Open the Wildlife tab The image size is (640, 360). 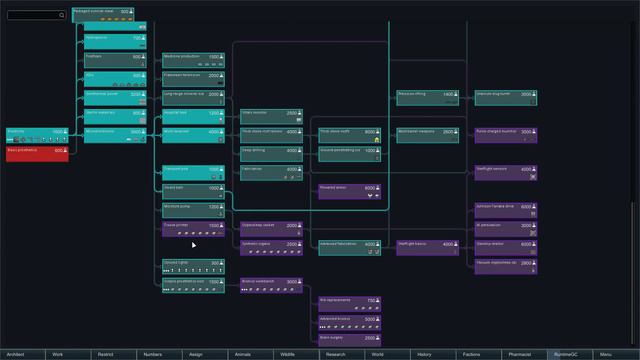click(x=297, y=355)
